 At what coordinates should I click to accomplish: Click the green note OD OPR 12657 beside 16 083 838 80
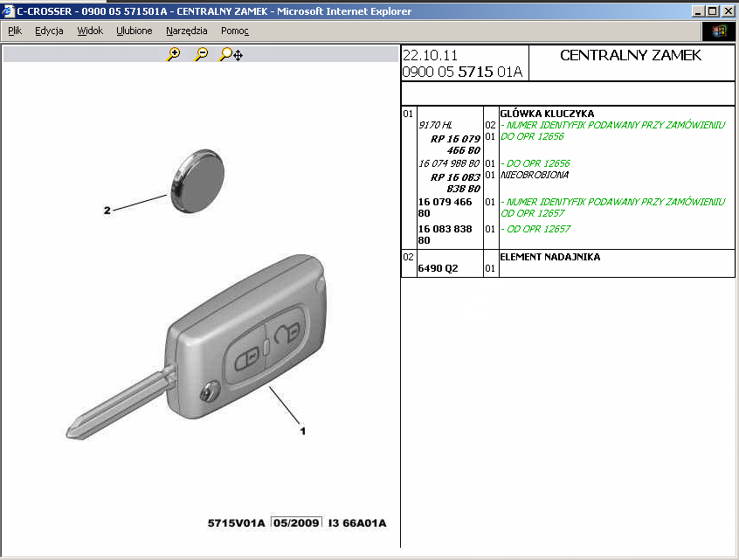coord(535,229)
